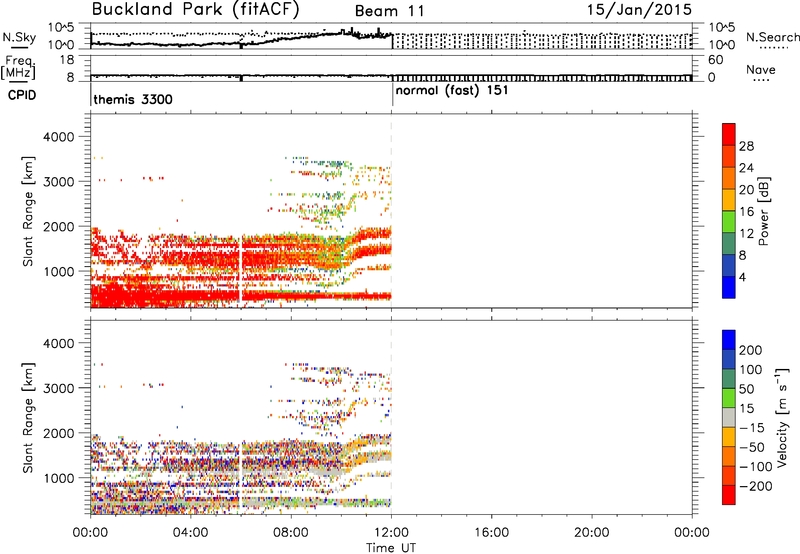Click the 'Power [dB]' colorbar label
800x554 pixels.
(x=764, y=211)
